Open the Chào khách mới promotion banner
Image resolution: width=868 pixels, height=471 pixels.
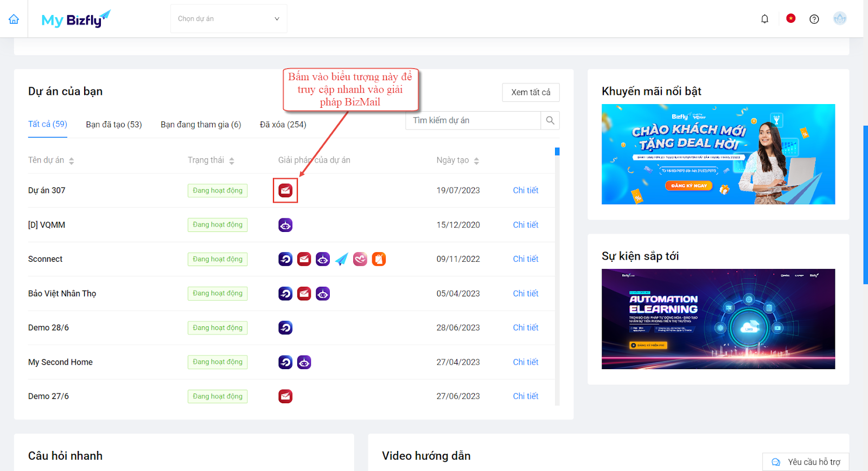point(718,154)
